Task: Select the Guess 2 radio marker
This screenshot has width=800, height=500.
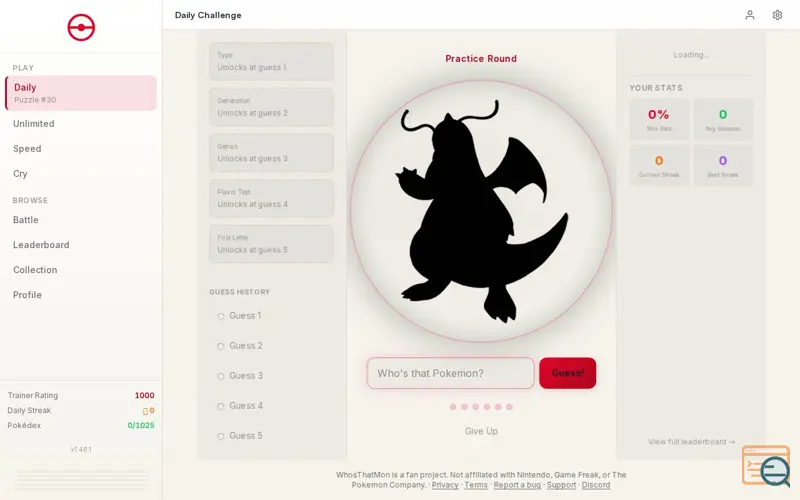Action: (x=220, y=346)
